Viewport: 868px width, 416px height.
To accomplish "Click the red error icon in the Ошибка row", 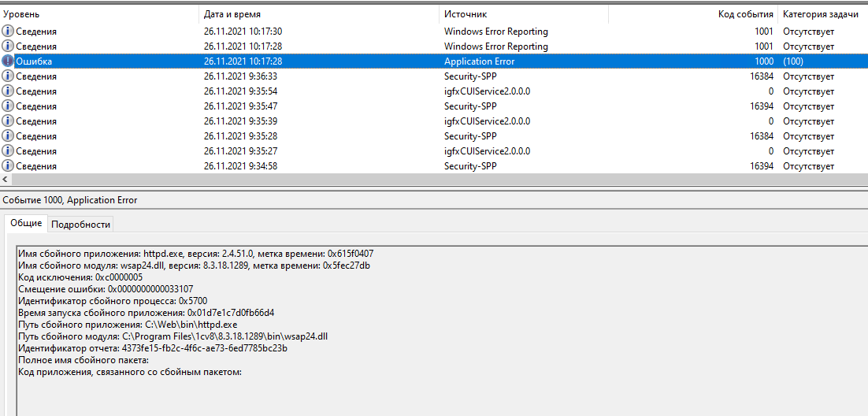I will point(8,61).
